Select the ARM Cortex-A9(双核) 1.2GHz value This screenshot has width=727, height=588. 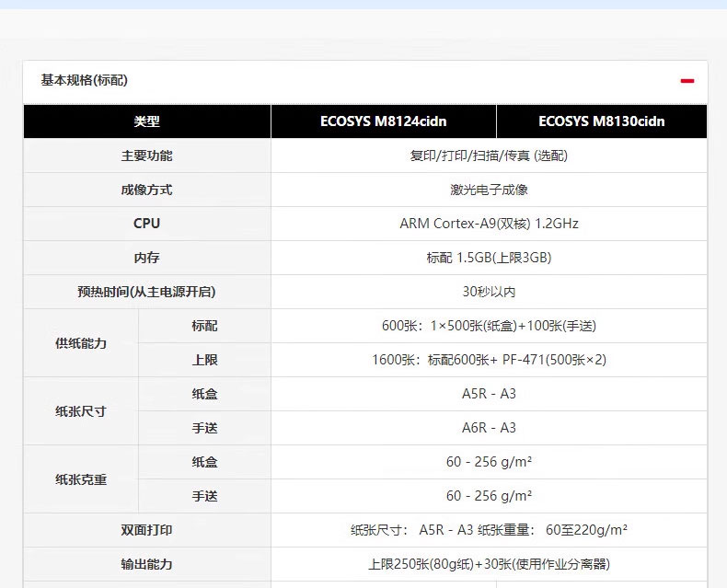point(489,224)
